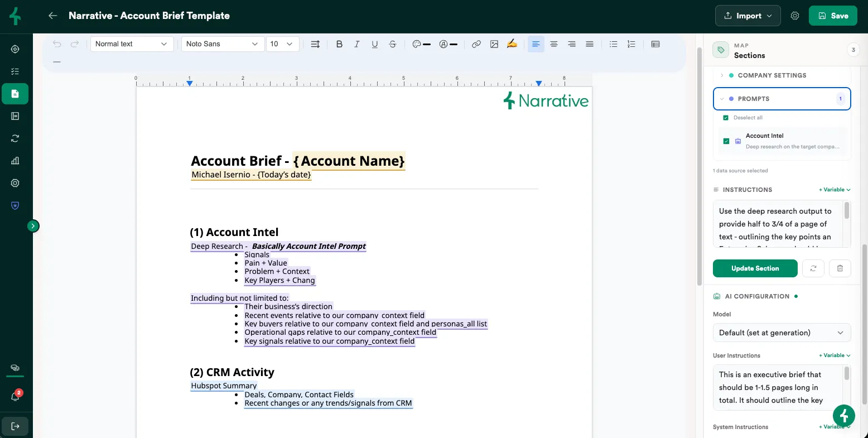Open the template settings gear in header
This screenshot has height=438, width=868.
coord(795,16)
